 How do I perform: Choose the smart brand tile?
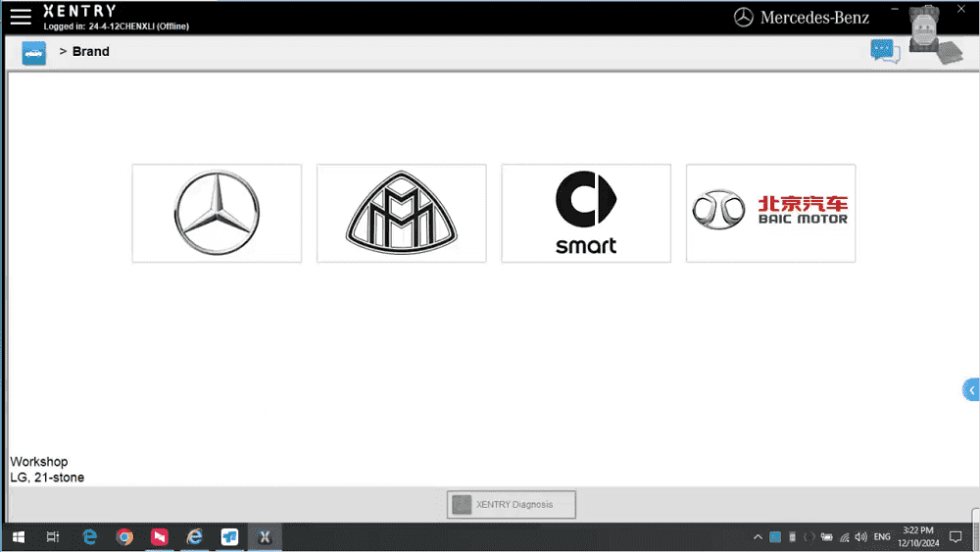(586, 213)
